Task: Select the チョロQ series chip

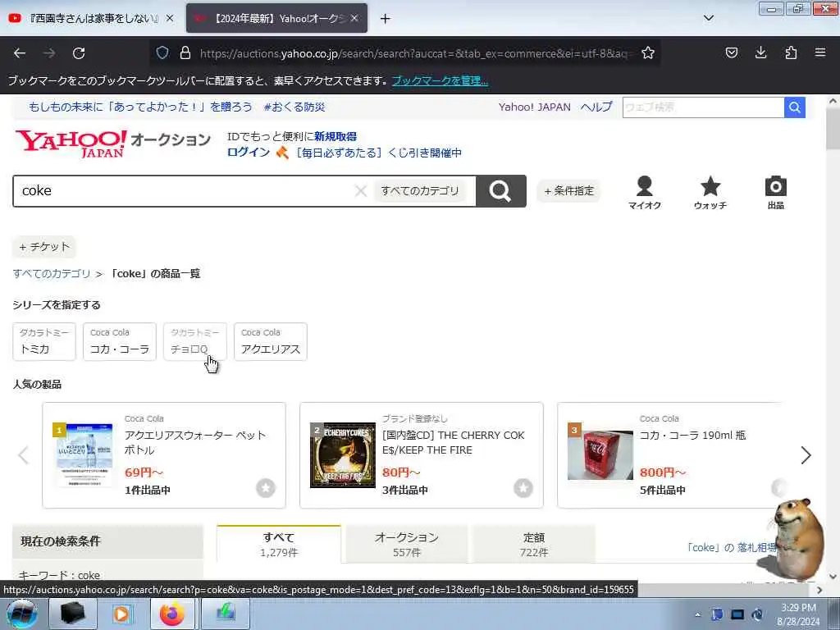Action: tap(195, 341)
